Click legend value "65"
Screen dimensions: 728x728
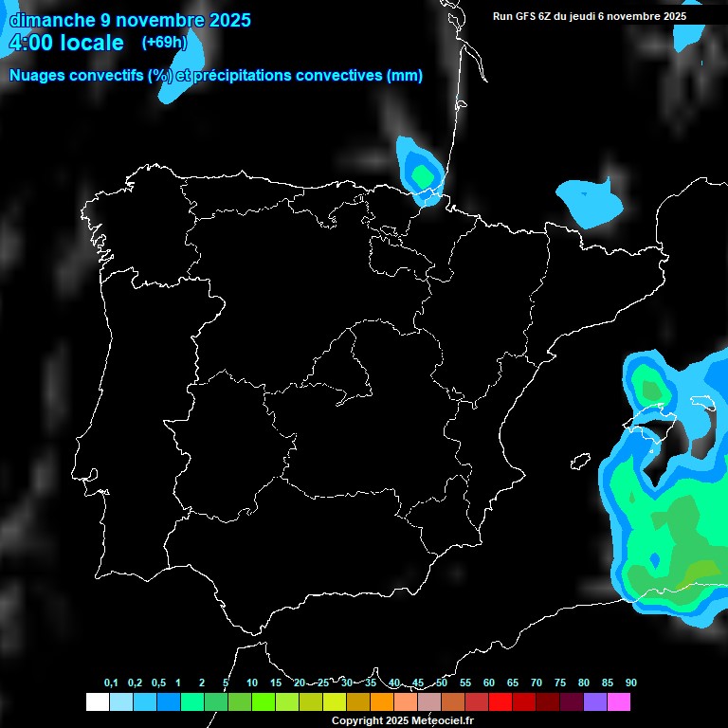[513, 682]
